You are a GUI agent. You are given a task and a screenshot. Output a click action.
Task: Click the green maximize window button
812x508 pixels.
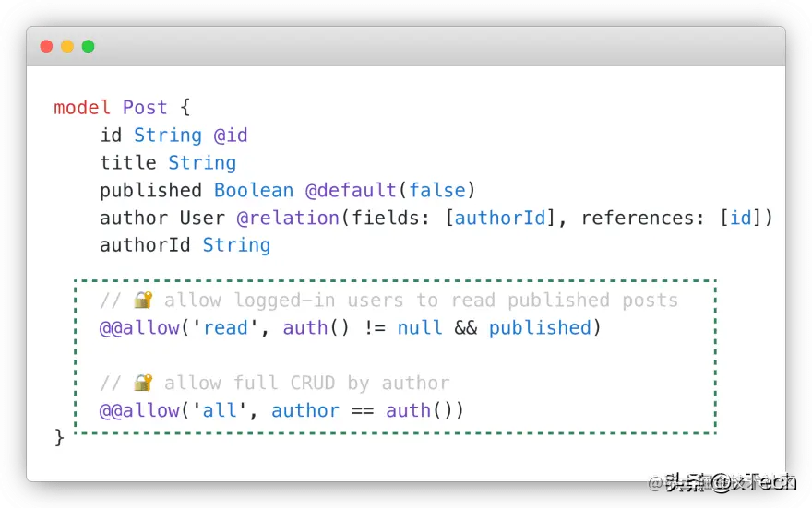pos(89,46)
